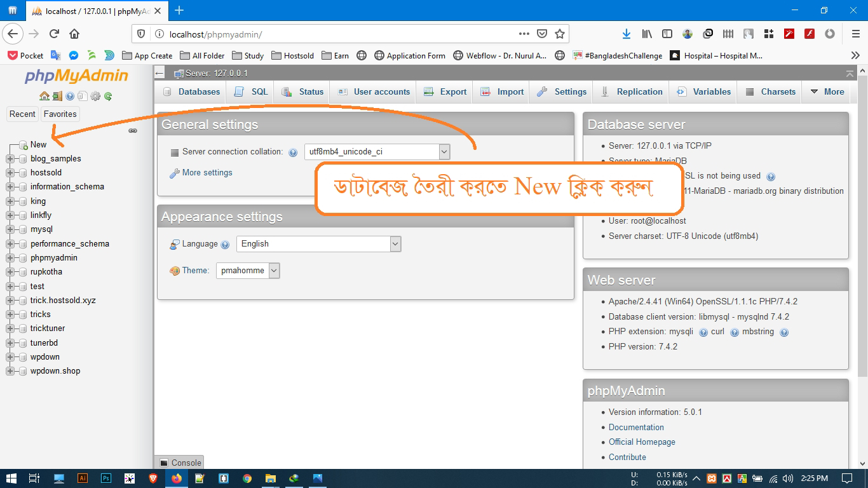Open Firefox library bookshelf icon
The image size is (868, 488).
(647, 34)
